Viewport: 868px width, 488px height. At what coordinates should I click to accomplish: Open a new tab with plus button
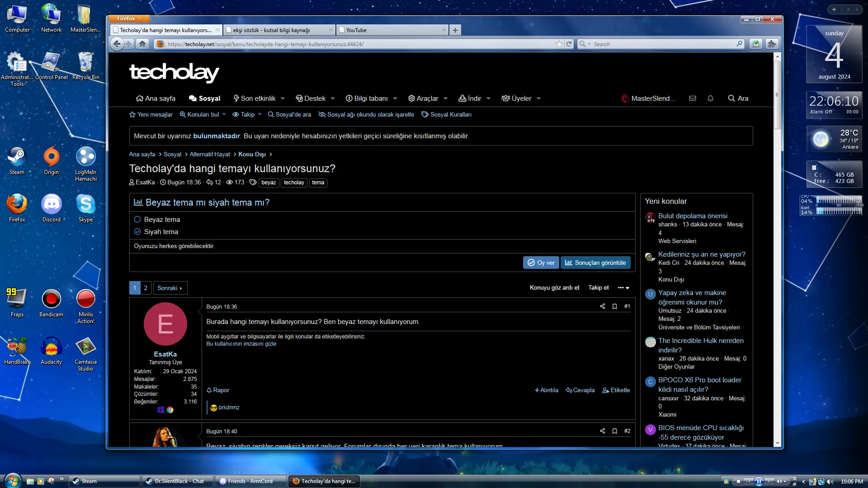click(455, 30)
